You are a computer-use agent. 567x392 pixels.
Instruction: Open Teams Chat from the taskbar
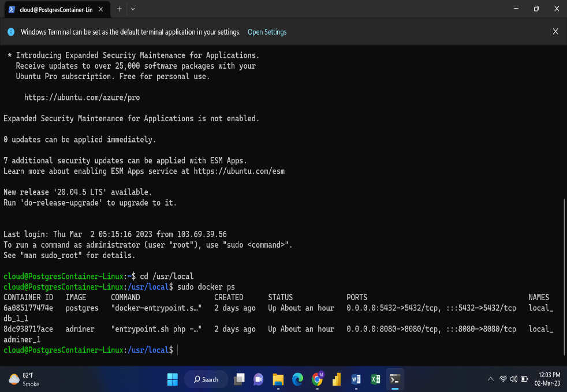259,379
